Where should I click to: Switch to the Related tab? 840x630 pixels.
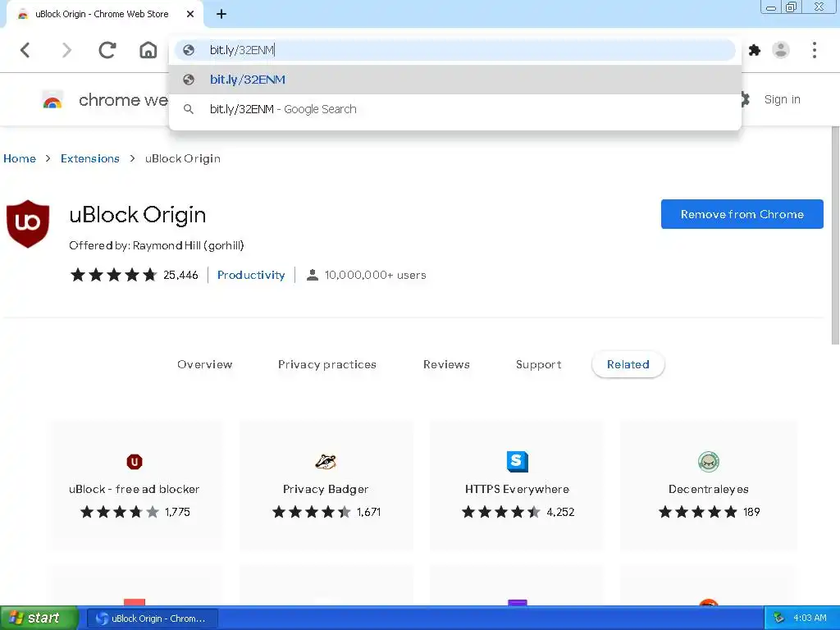(628, 365)
